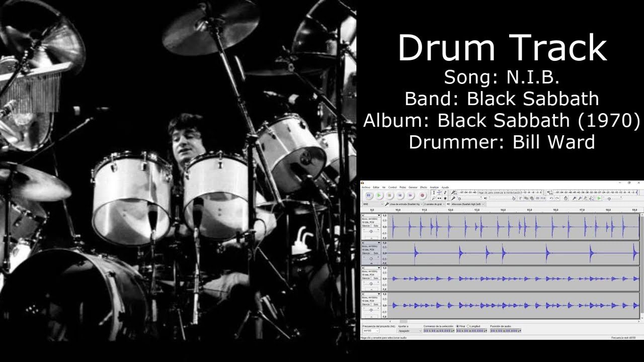
Task: Start playback with the green Play button
Action: [379, 195]
